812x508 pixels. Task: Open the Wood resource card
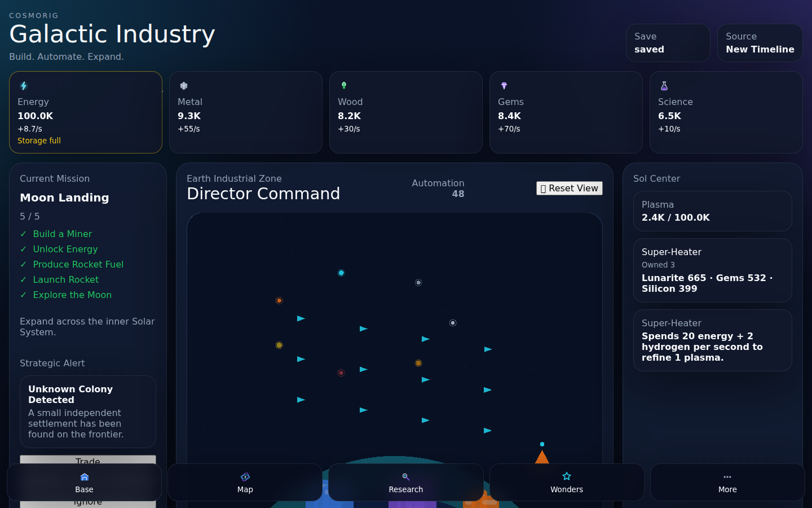pyautogui.click(x=406, y=112)
